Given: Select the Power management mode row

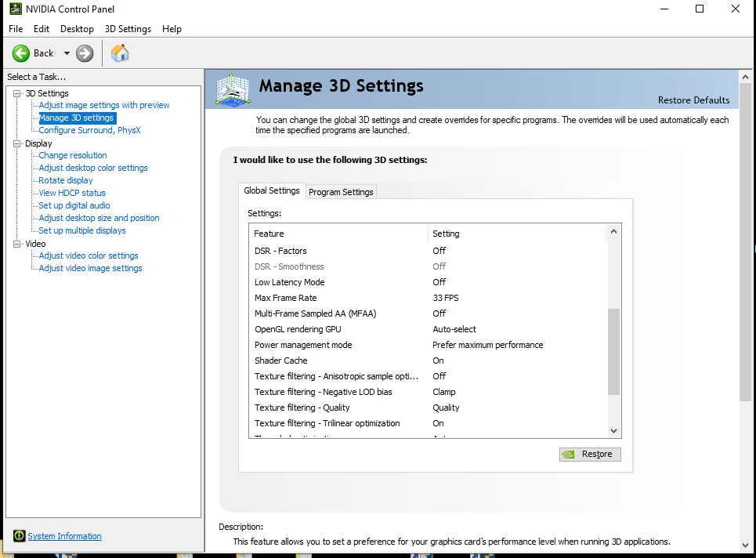Looking at the screenshot, I should coord(429,345).
